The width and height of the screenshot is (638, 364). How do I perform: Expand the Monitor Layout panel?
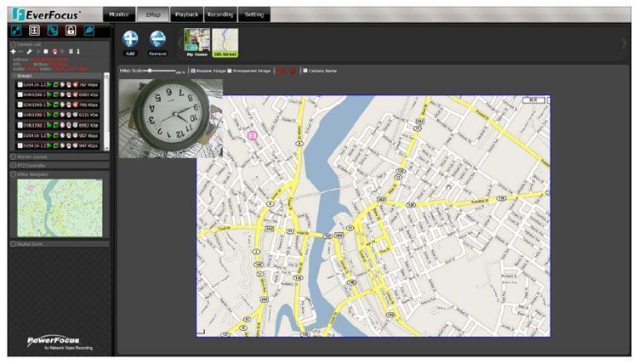(13, 156)
